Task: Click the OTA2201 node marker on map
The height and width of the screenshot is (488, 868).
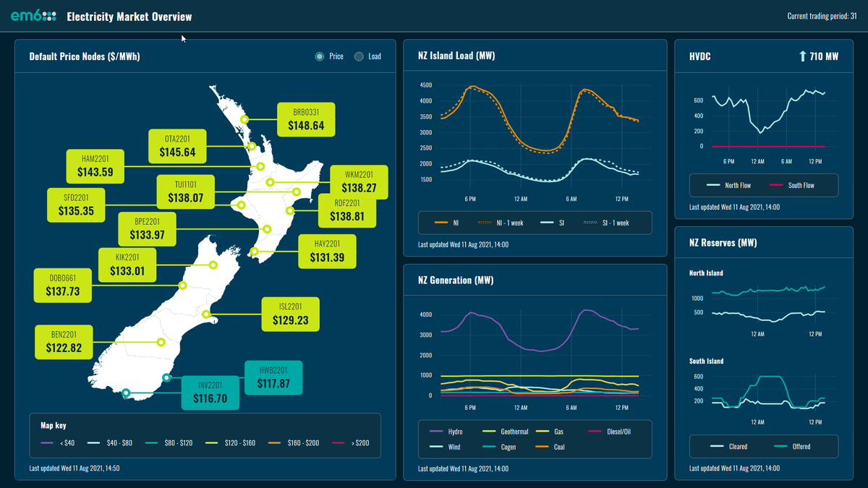Action: tap(252, 146)
